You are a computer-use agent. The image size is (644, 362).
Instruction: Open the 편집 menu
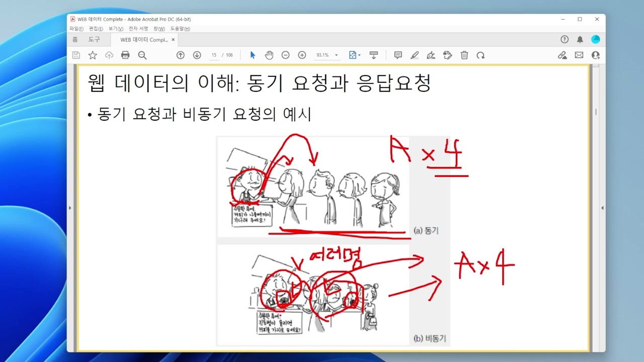pyautogui.click(x=96, y=29)
